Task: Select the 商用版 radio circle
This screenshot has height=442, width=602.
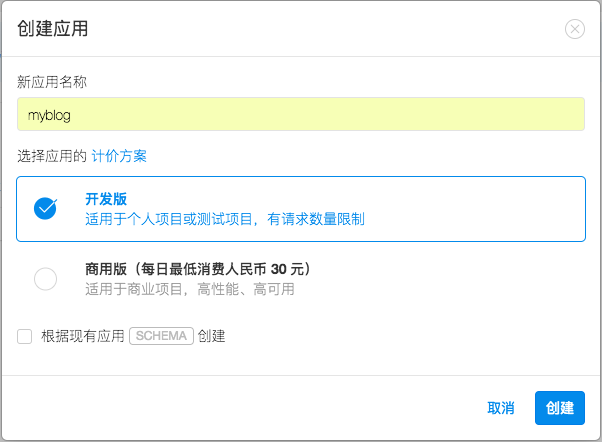Action: 45,278
